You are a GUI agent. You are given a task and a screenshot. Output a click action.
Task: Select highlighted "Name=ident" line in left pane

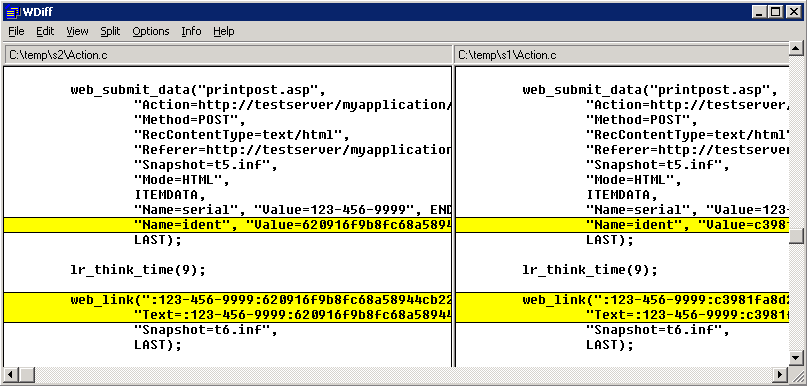pyautogui.click(x=228, y=225)
